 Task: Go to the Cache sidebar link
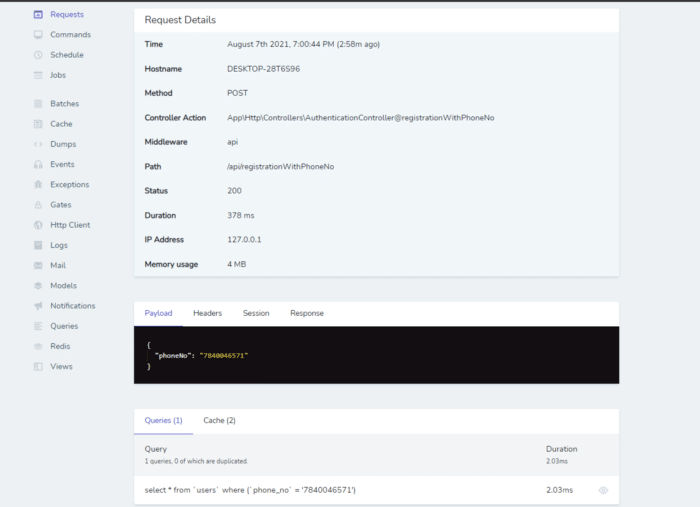[x=61, y=124]
